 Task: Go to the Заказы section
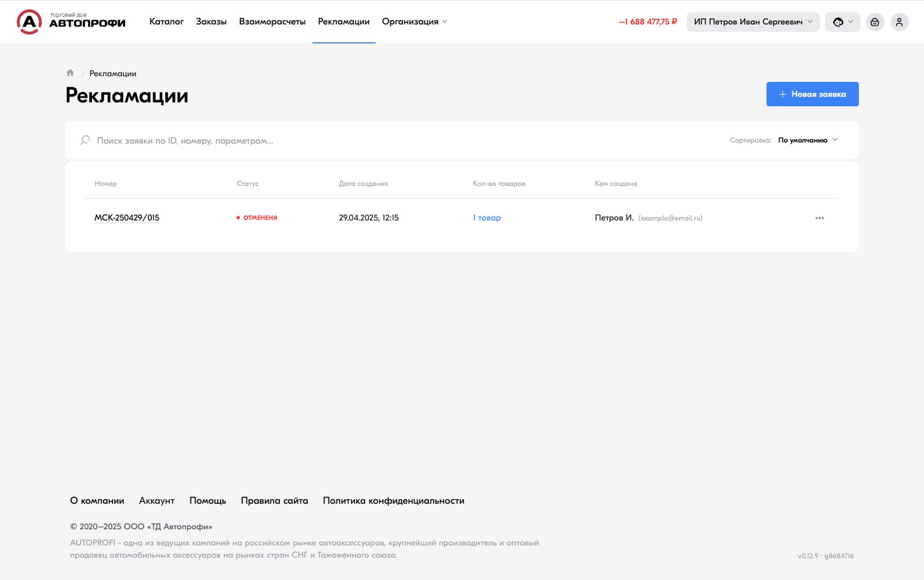coord(211,22)
